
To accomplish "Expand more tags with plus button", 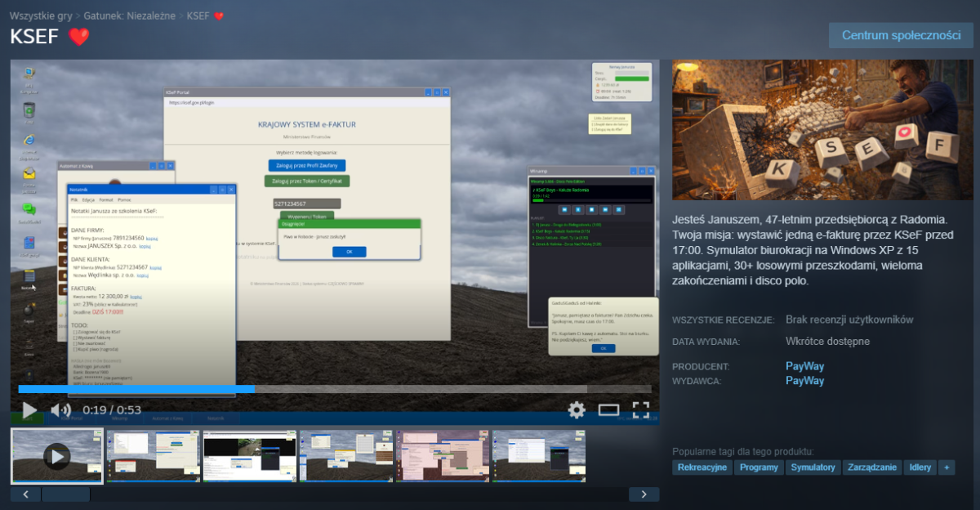I will (947, 467).
